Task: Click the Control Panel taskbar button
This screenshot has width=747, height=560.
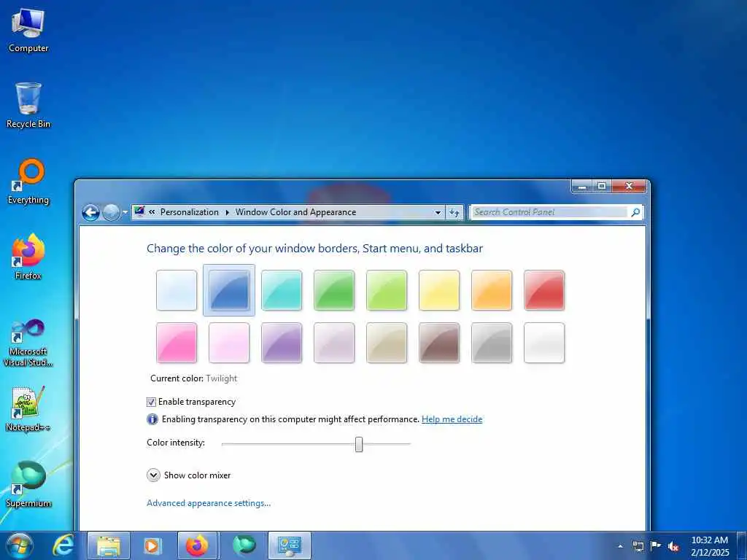Action: coord(289,545)
